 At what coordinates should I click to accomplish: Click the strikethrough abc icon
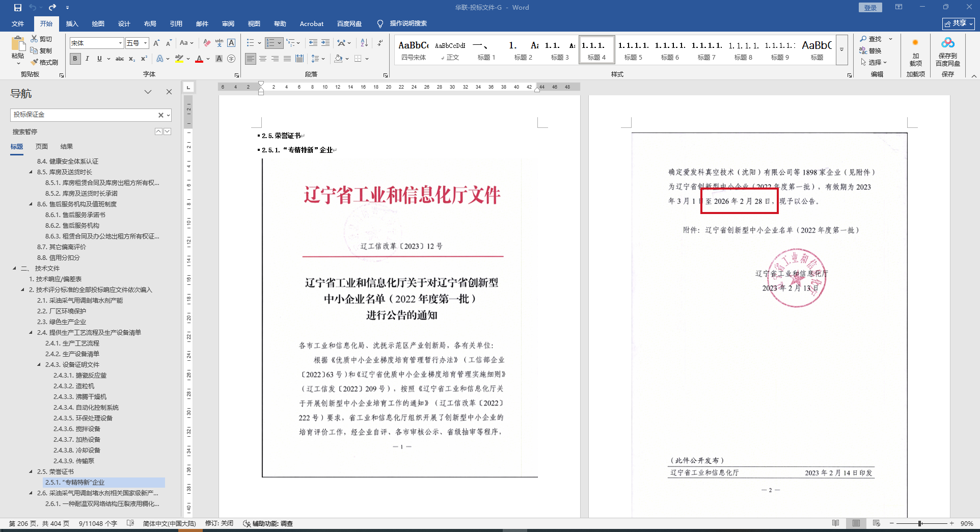[x=120, y=59]
